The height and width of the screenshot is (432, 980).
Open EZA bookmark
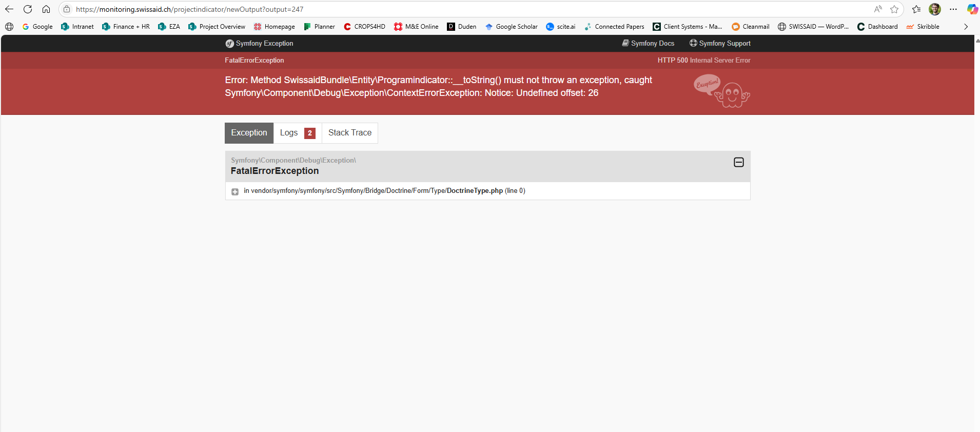click(x=169, y=27)
